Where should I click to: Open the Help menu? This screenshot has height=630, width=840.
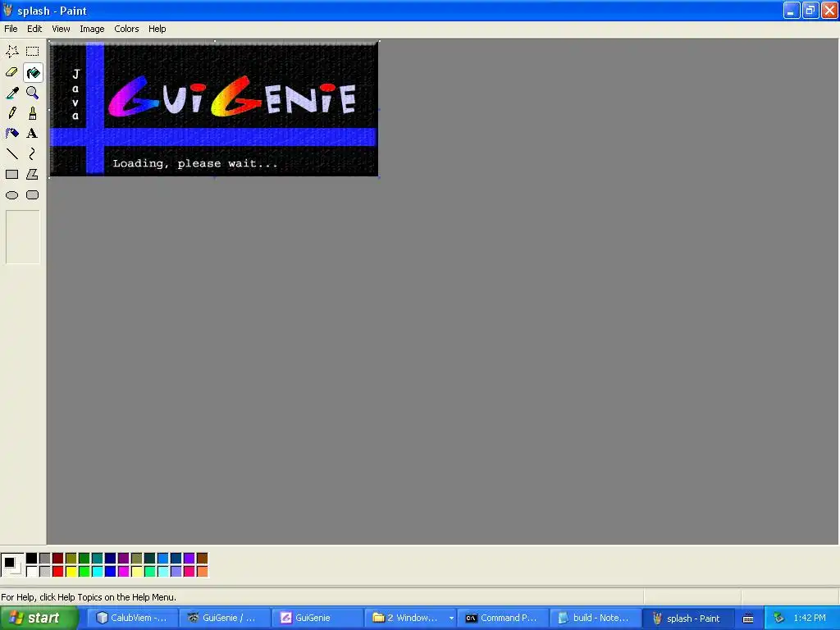(x=157, y=29)
